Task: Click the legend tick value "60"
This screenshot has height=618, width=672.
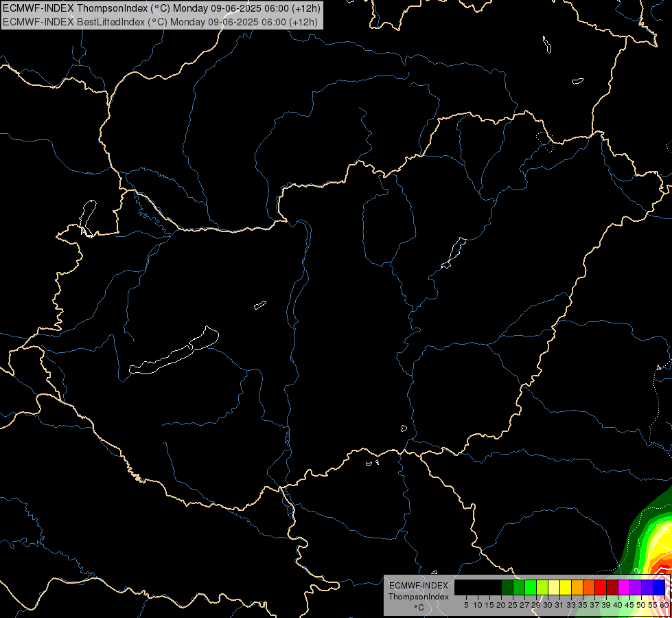Action: [x=664, y=605]
